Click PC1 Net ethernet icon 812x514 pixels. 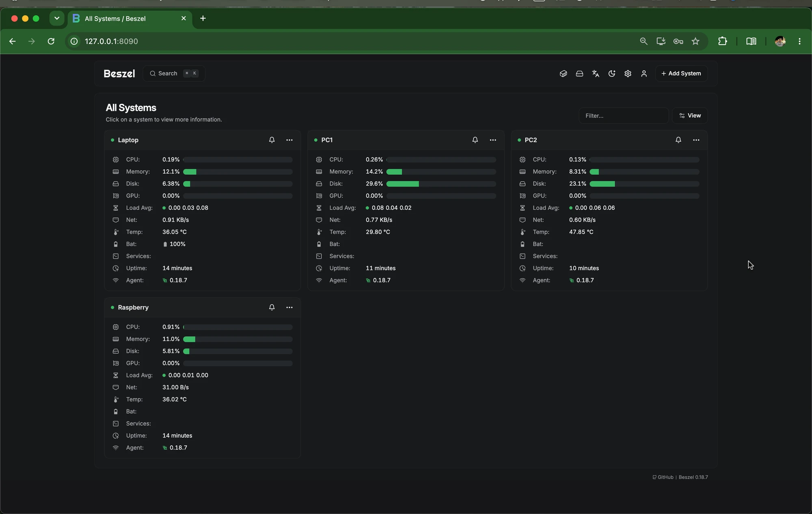click(x=319, y=220)
